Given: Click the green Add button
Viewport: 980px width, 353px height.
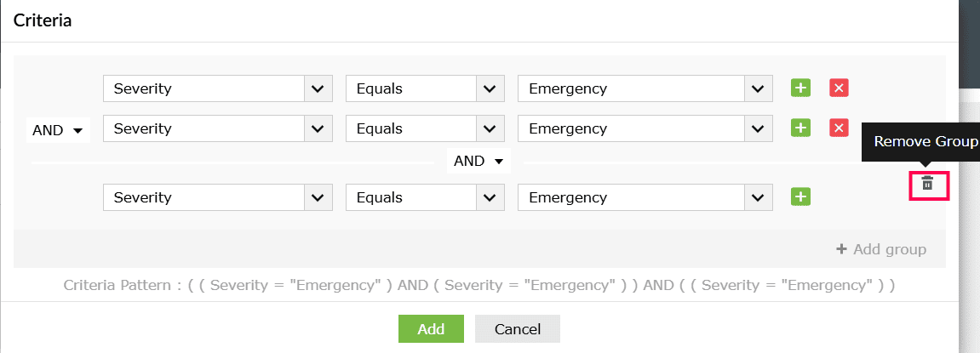Looking at the screenshot, I should click(431, 328).
